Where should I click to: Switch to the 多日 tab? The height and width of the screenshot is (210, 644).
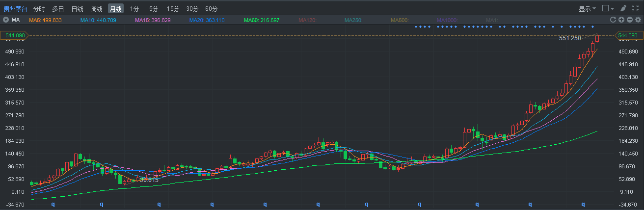tap(58, 9)
